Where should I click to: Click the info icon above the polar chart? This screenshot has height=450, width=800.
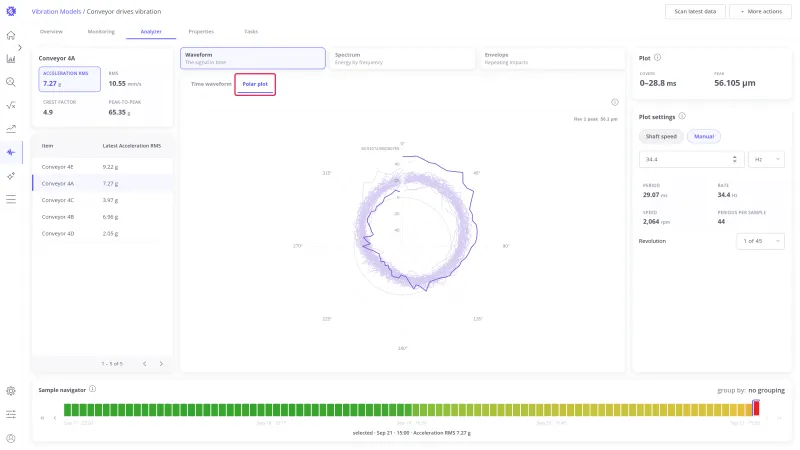615,102
